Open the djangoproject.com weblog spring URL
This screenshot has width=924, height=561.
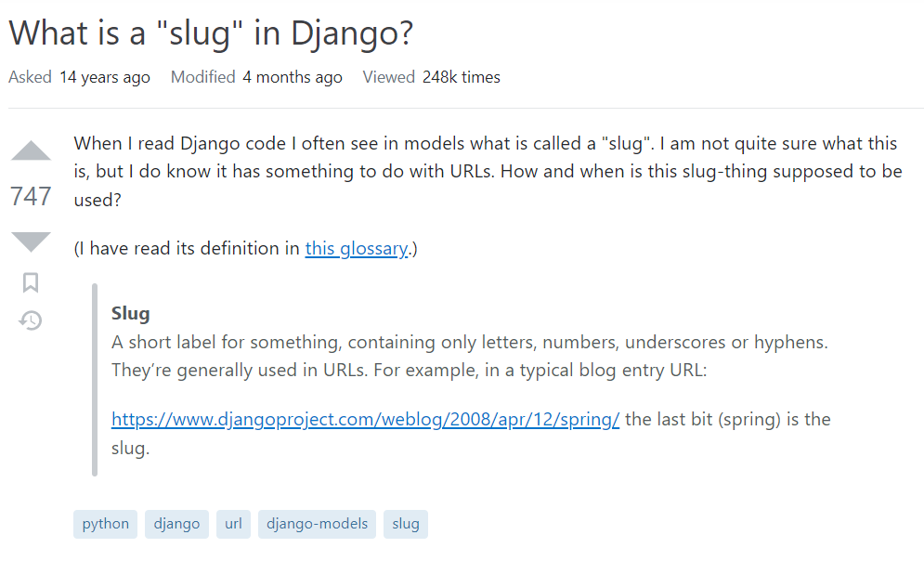point(365,419)
